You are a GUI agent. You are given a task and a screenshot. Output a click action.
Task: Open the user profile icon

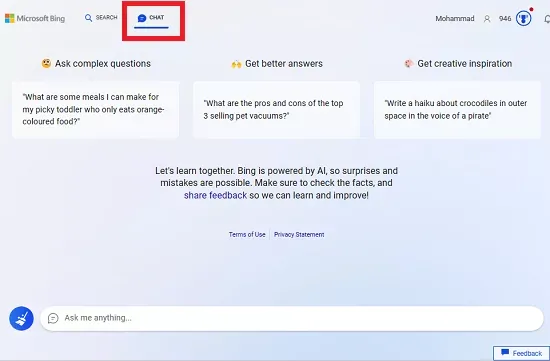coord(487,19)
